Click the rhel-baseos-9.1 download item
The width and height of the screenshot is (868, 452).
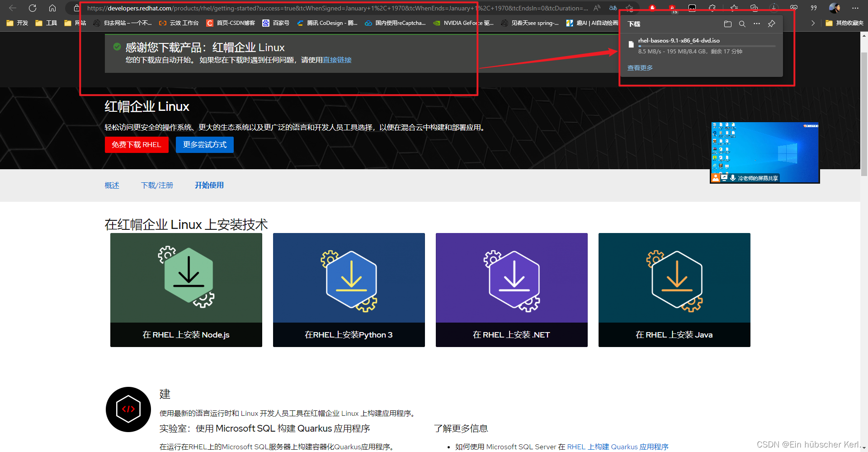click(702, 46)
